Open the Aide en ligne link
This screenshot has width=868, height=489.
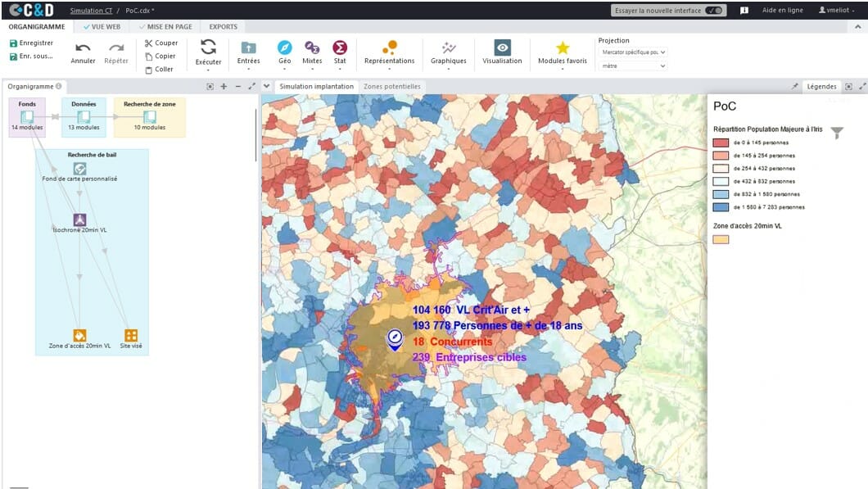(x=782, y=11)
